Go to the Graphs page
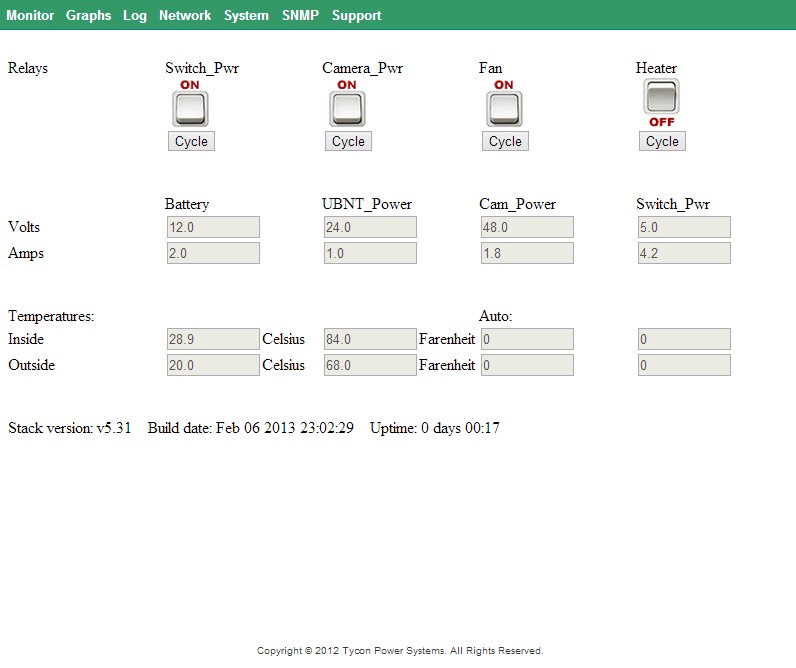Screen dimensions: 796x668 pos(89,15)
